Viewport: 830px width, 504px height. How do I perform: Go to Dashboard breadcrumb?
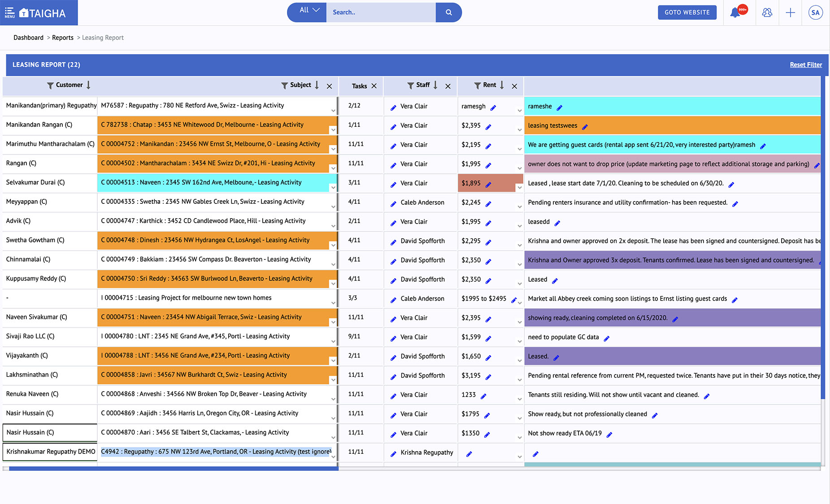tap(28, 38)
